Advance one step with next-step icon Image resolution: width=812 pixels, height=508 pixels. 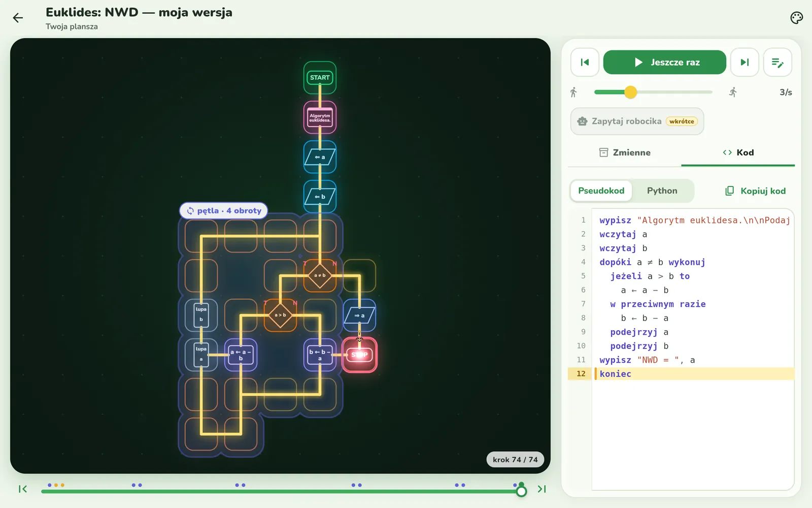click(745, 62)
